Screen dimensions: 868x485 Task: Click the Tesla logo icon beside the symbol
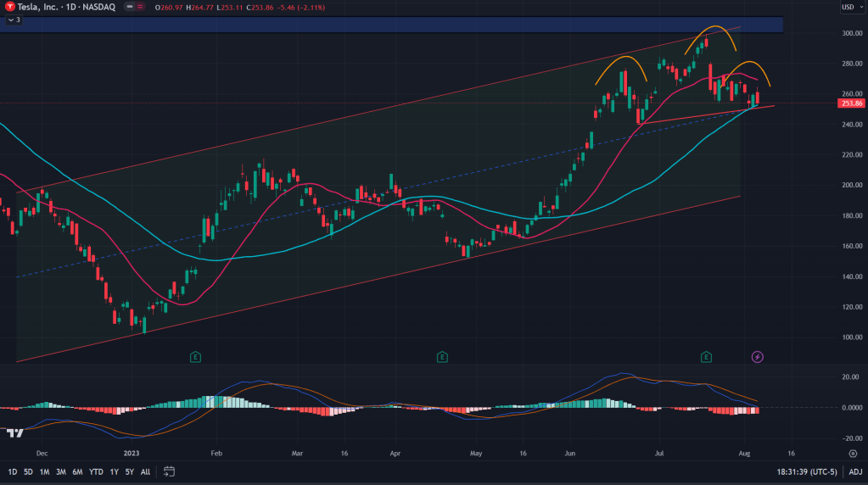click(8, 8)
